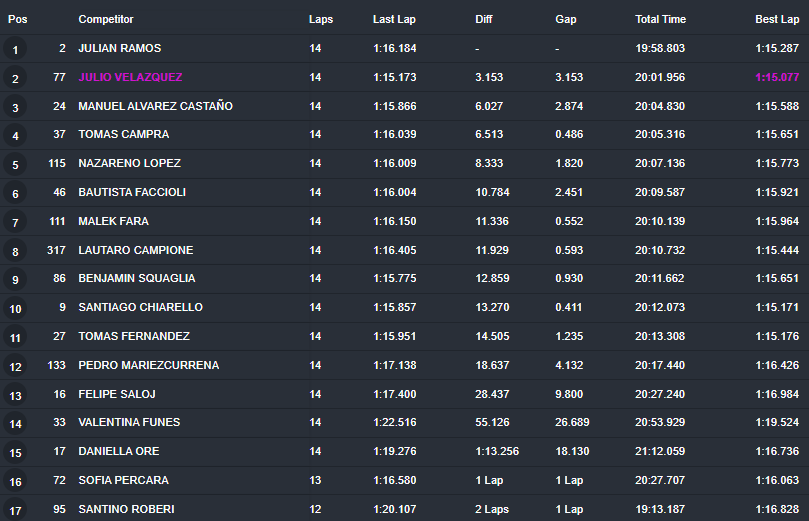809x521 pixels.
Task: Click the Total Time column header
Action: [x=660, y=19]
